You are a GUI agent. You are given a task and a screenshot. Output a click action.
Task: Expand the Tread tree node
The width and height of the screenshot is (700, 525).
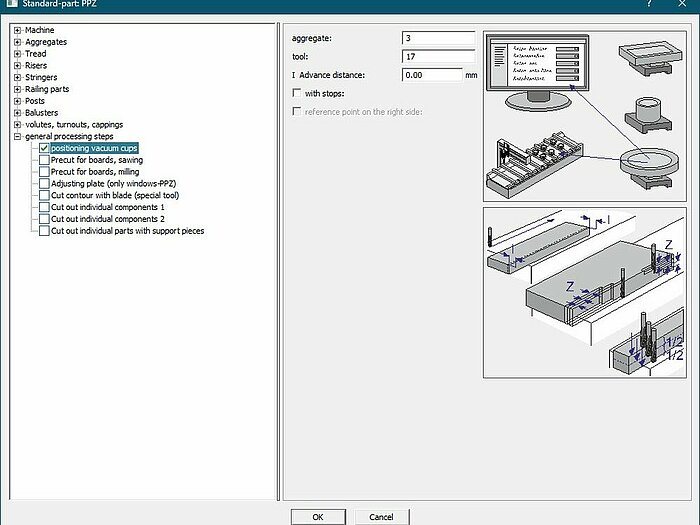pos(17,54)
